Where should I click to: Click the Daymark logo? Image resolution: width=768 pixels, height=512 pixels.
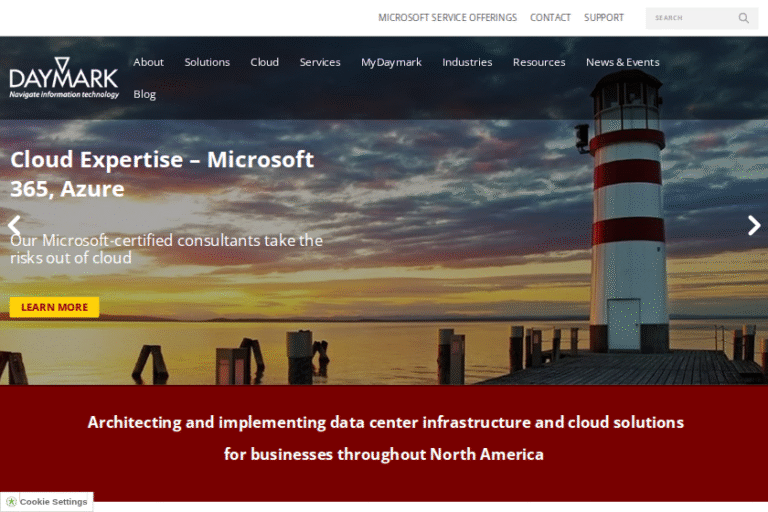[63, 78]
